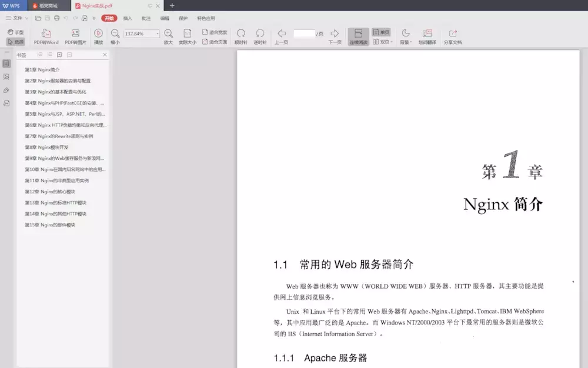Rotate page counterclockwise (逆时针)
Screen dimensions: 588x368
point(260,36)
